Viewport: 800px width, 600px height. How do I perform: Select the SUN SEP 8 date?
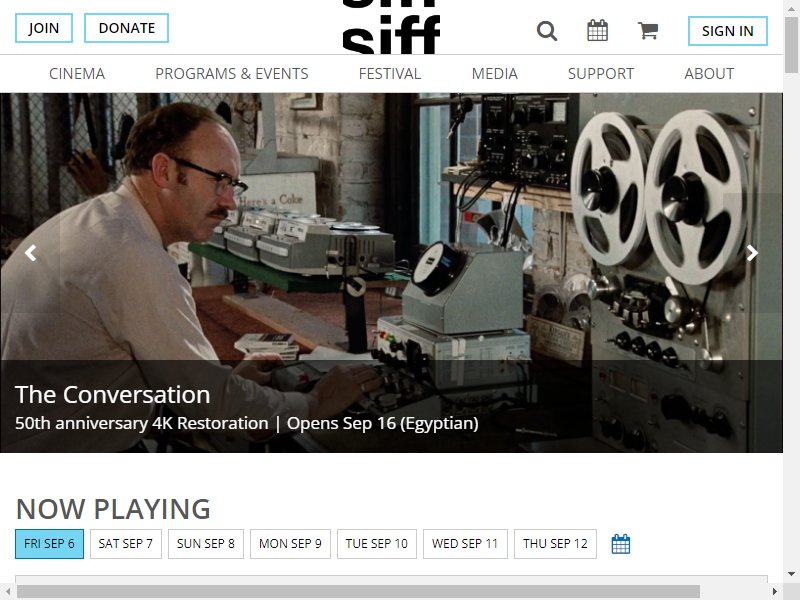[x=206, y=544]
